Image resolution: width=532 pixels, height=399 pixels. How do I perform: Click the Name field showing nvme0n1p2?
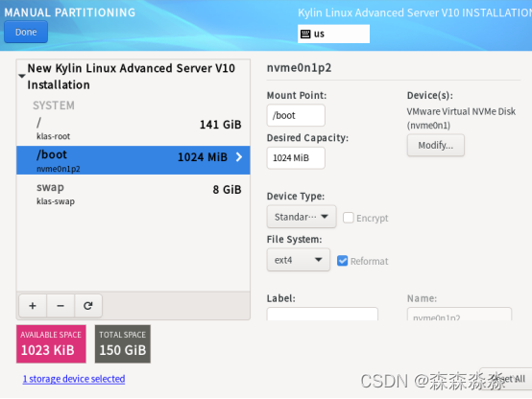(459, 315)
